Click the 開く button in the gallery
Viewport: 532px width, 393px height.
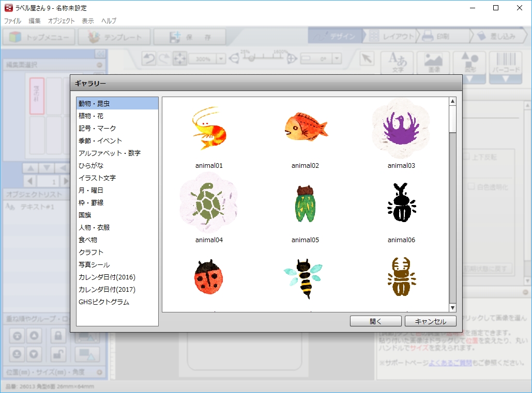pos(375,321)
